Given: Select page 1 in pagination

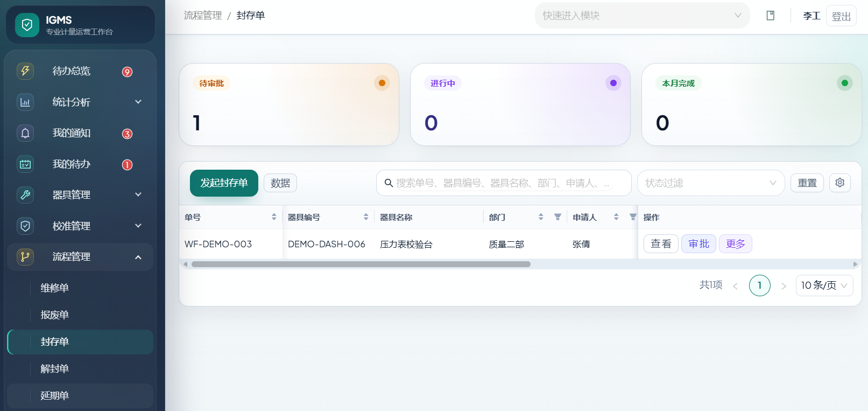Looking at the screenshot, I should tap(760, 285).
